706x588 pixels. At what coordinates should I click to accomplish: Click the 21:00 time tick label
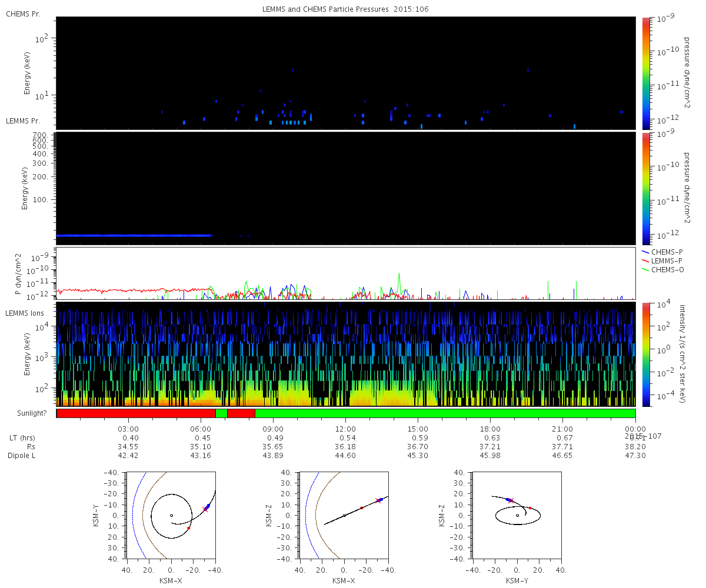coord(562,429)
